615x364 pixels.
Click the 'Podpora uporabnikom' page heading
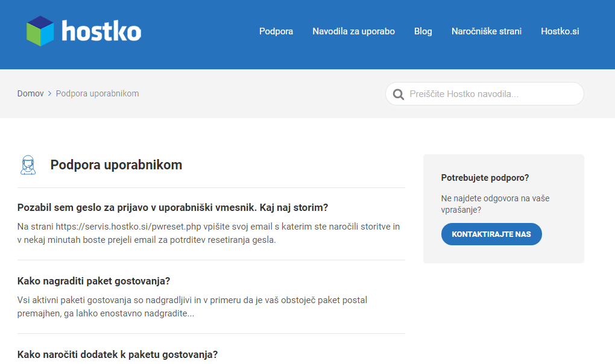[116, 165]
